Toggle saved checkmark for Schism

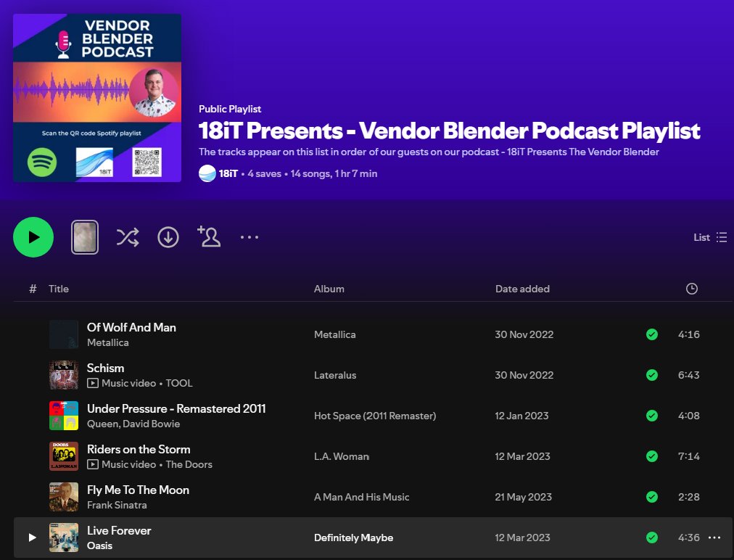[x=651, y=375]
